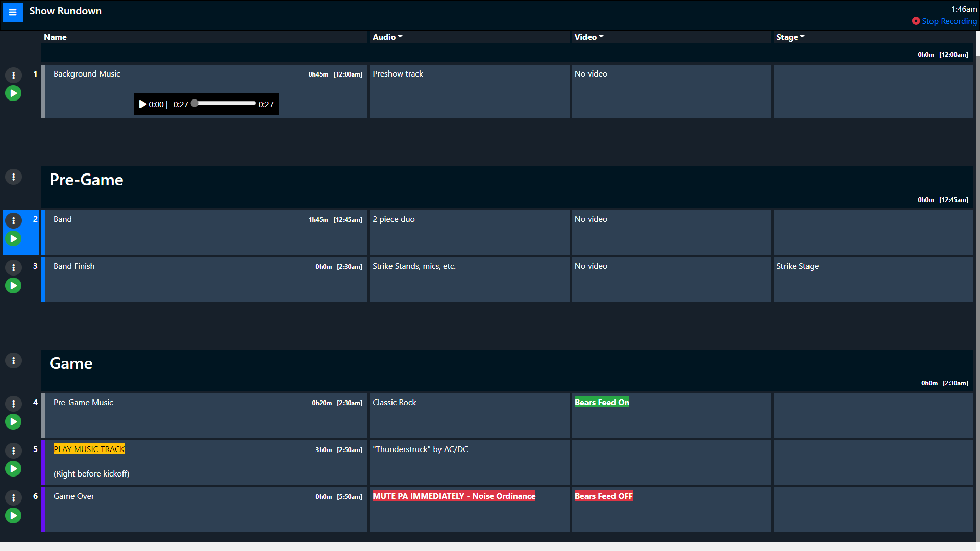The width and height of the screenshot is (980, 551).
Task: Click Stop Recording
Action: tap(949, 21)
